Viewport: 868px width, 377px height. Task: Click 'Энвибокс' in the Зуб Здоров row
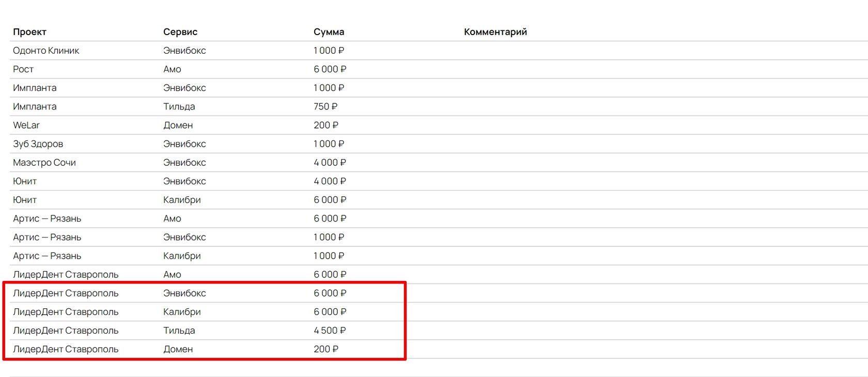pos(184,144)
